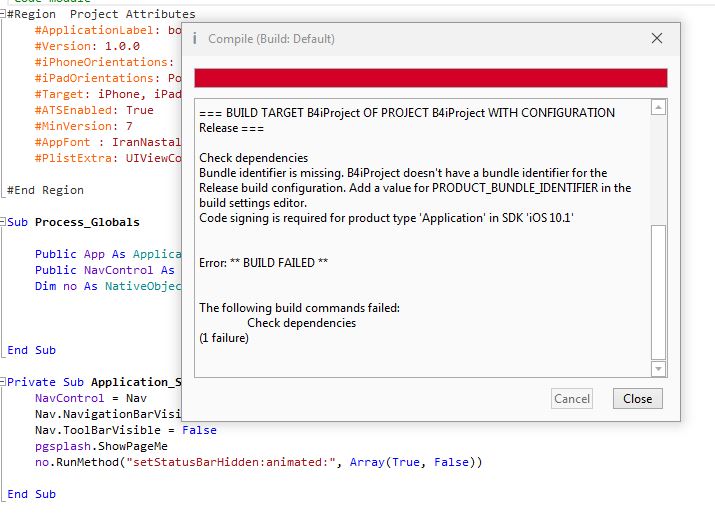
Task: Click the 'Dim no As NativeObject' line
Action: click(x=108, y=286)
